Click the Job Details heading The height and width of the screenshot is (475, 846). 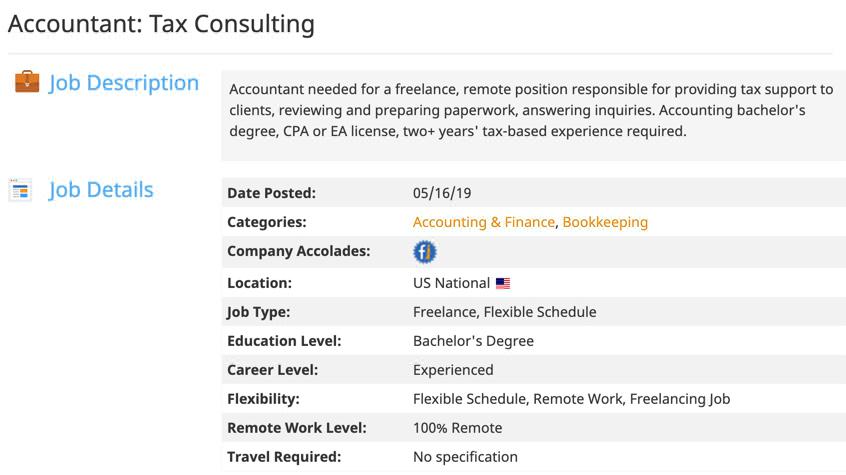pos(101,190)
